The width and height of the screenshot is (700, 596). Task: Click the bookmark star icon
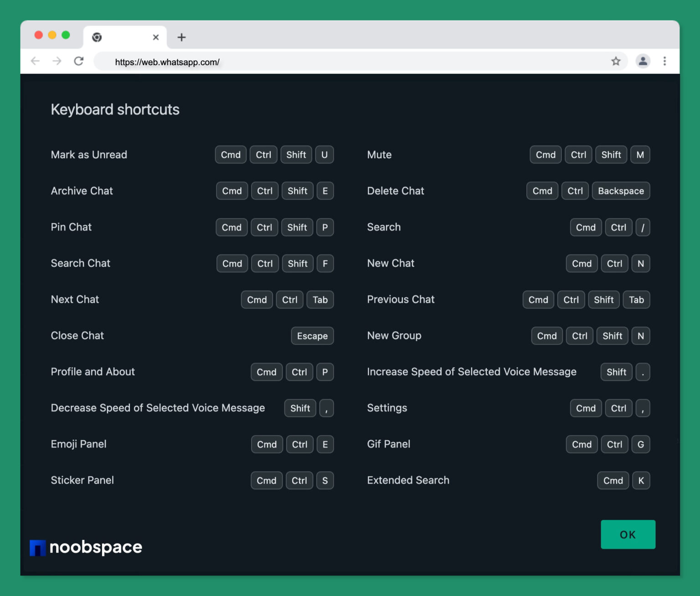(x=616, y=61)
